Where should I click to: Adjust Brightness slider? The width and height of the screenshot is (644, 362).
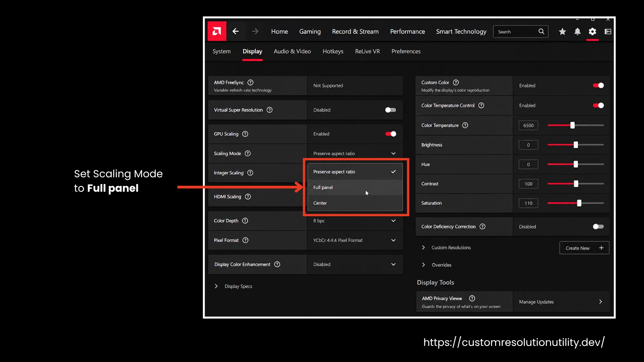(x=576, y=145)
